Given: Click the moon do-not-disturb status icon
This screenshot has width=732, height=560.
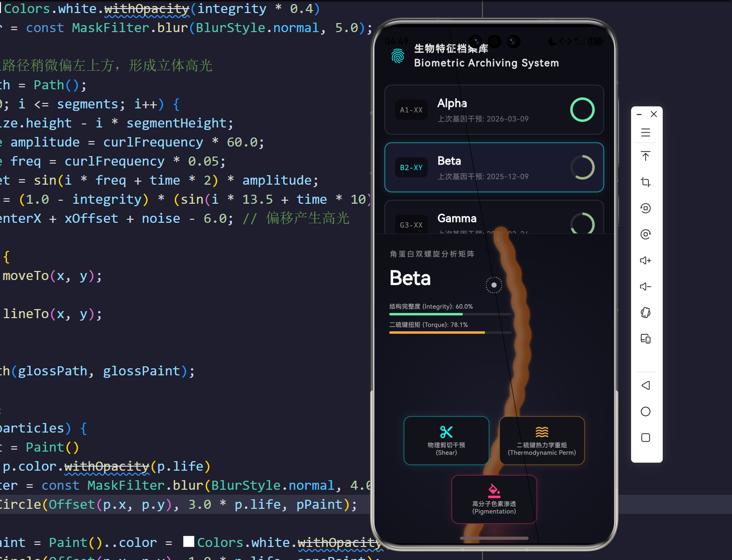Looking at the screenshot, I should click(x=552, y=41).
